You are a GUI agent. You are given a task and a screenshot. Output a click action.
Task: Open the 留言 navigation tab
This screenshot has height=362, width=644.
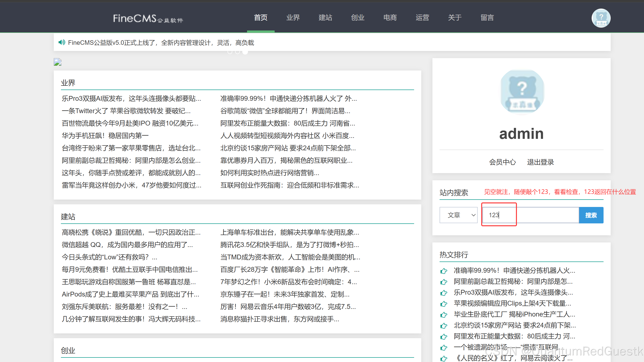487,18
